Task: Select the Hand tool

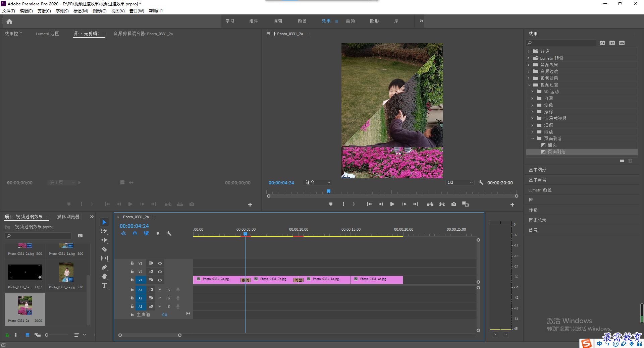Action: click(x=104, y=276)
